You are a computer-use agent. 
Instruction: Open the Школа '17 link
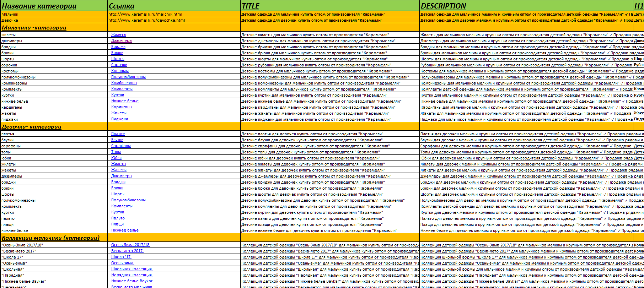coord(121,257)
